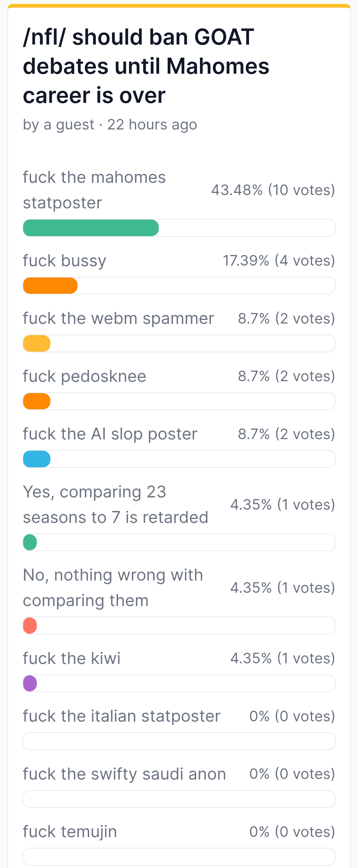358x868 pixels.
Task: Click the green 43.48% progress bar
Action: [91, 228]
